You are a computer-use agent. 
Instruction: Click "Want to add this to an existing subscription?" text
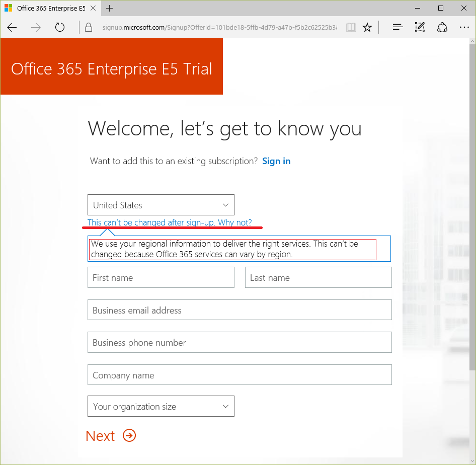coord(174,161)
